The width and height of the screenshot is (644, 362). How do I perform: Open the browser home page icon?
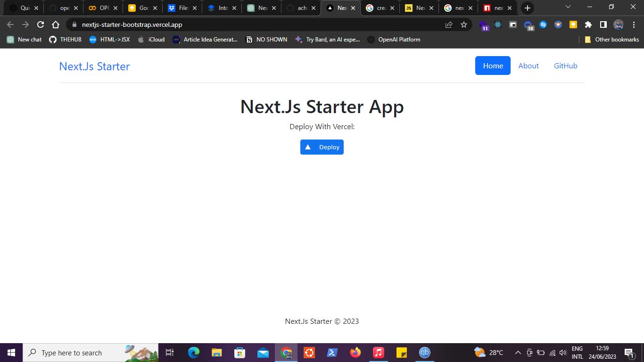tap(56, 25)
